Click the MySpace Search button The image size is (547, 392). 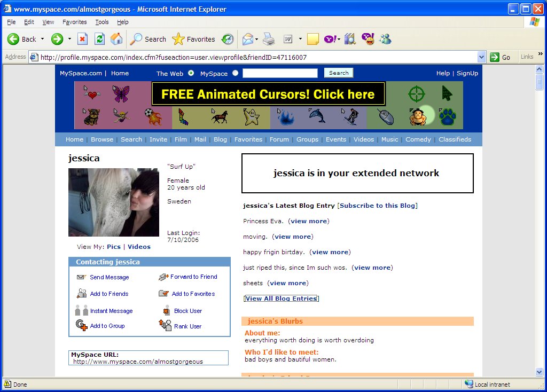coord(338,73)
